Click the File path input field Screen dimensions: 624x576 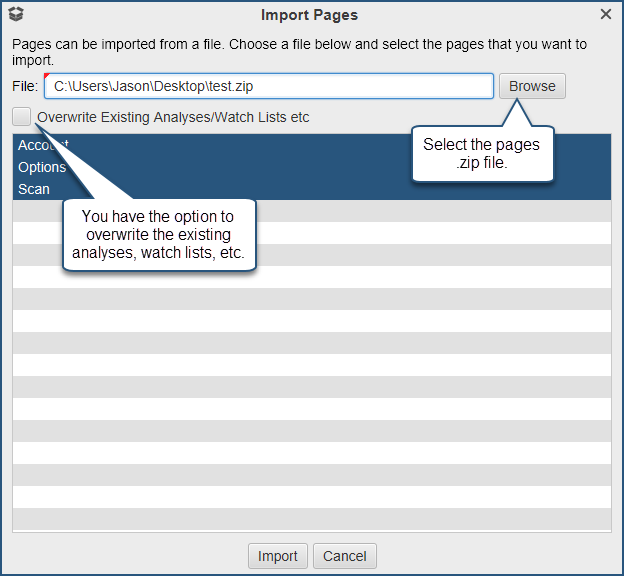(270, 86)
